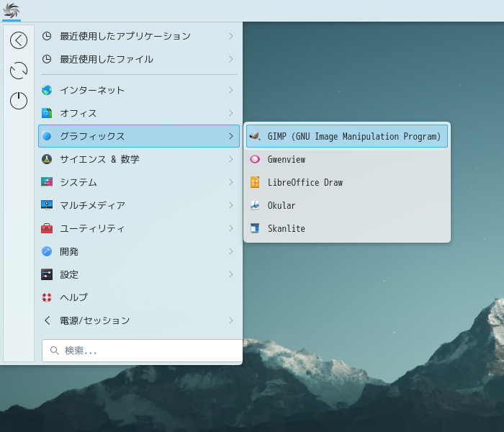
Task: Expand 電源/セッション submenu arrow
Action: (231, 320)
